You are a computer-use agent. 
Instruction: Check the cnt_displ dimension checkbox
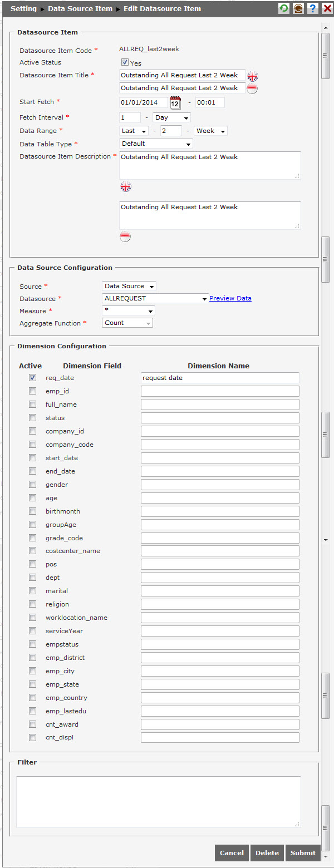pos(32,738)
